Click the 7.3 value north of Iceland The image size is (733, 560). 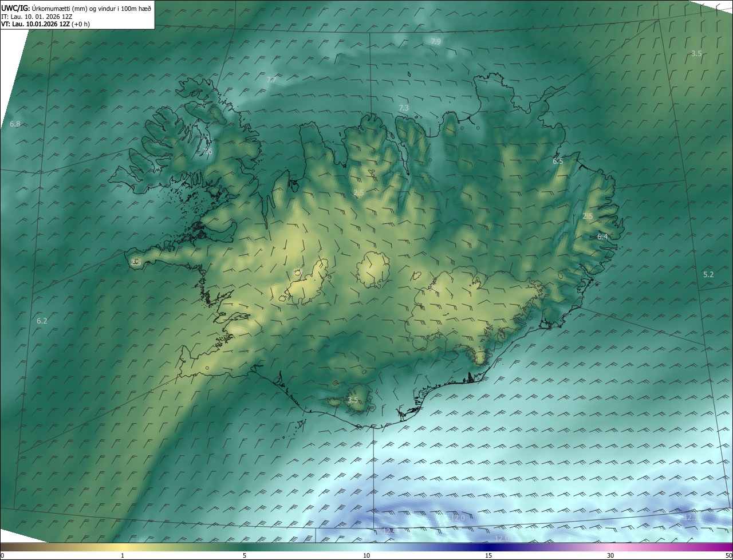[x=404, y=108]
